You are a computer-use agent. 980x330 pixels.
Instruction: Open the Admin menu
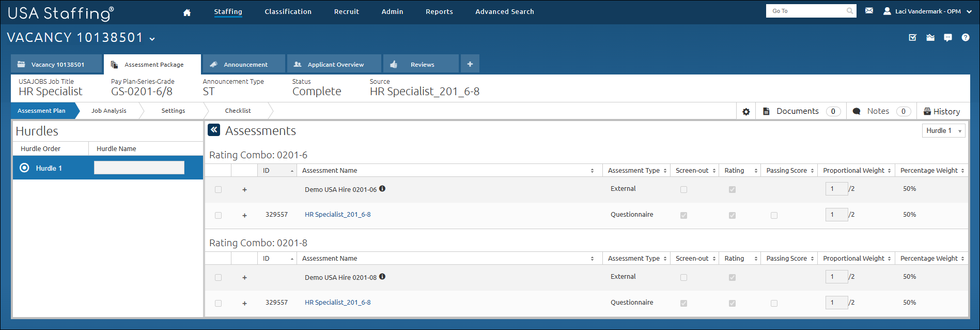point(392,11)
